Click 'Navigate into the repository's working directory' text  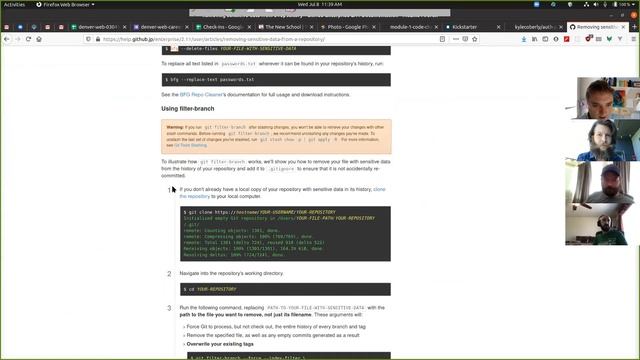tap(231, 273)
